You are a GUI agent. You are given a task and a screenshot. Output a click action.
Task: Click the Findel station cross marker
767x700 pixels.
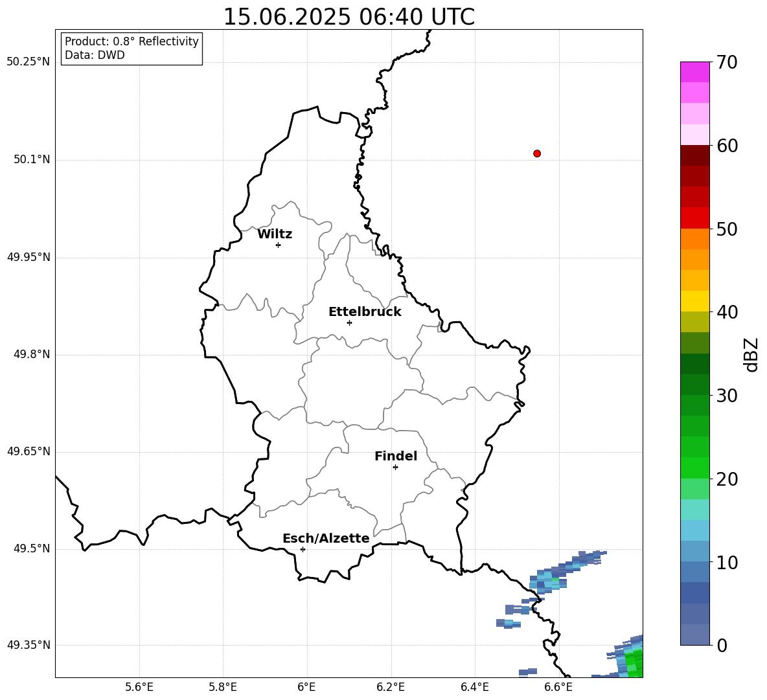pyautogui.click(x=395, y=468)
